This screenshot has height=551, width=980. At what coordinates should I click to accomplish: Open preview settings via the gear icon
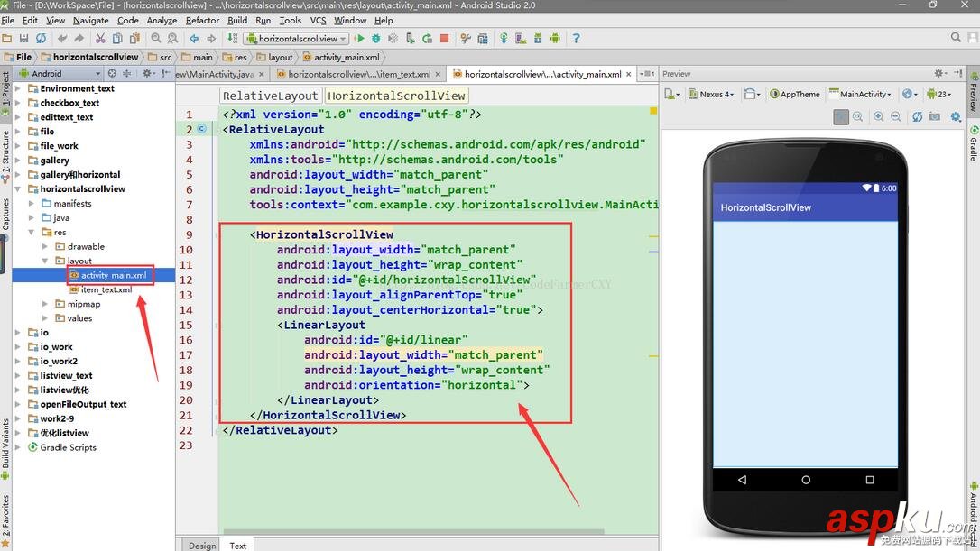click(957, 117)
